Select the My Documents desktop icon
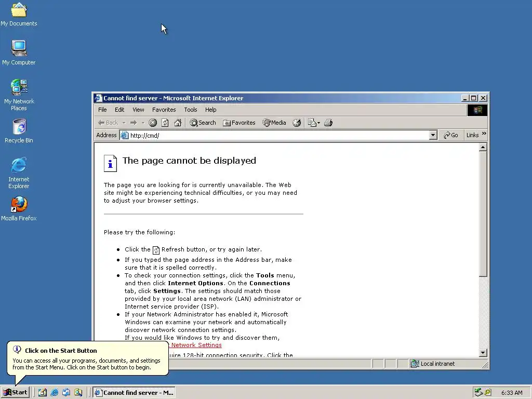 coord(19,14)
